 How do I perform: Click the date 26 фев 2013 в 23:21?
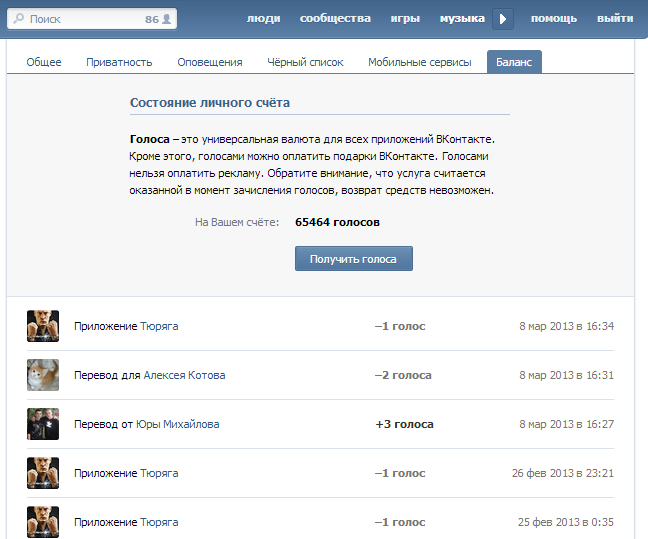coord(563,473)
